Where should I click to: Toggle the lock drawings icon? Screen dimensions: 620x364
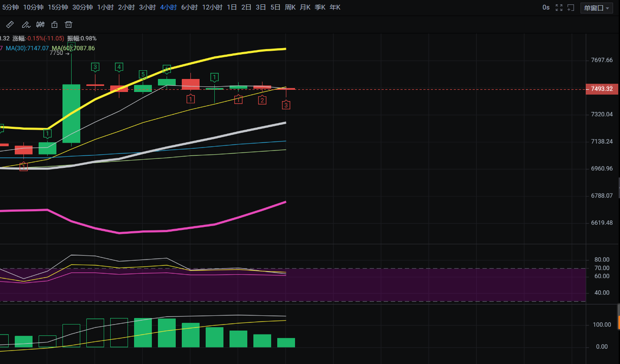[x=54, y=24]
